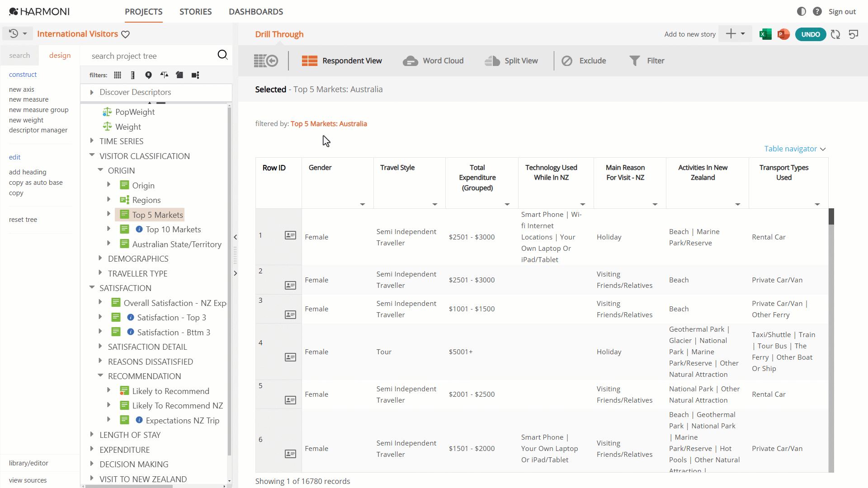Click the HARMONI logo
Screen dimensions: 868x488
(39, 12)
